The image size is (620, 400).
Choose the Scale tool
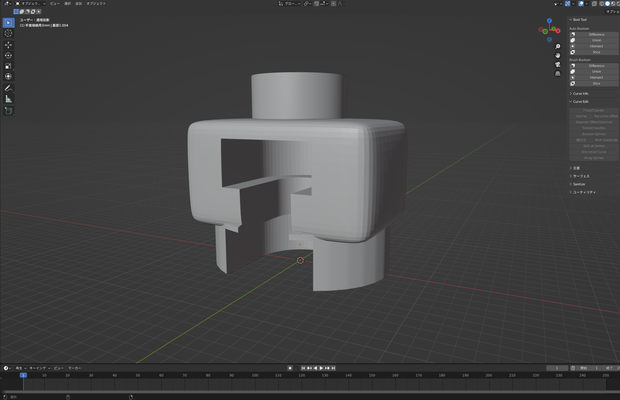[x=8, y=66]
